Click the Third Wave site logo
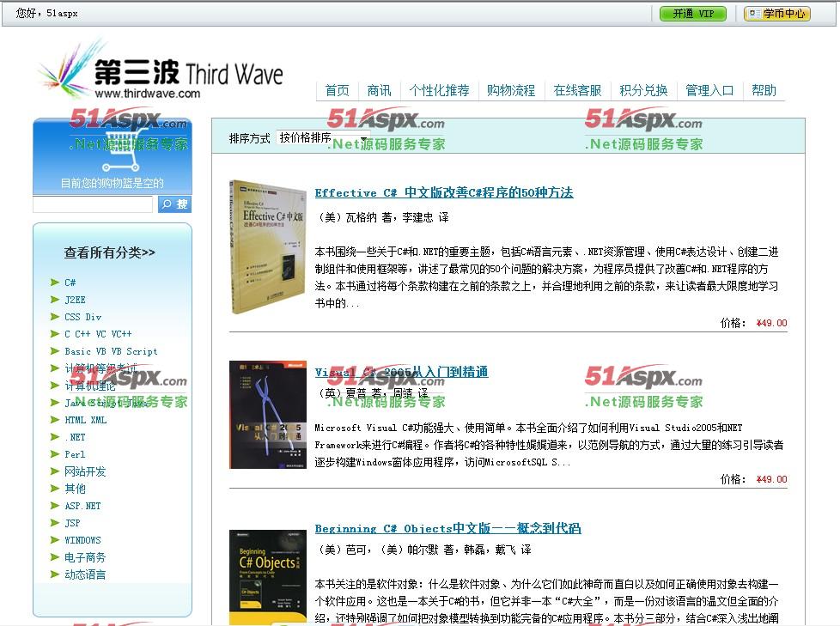Viewport: 840px width, 626px height. click(161, 71)
